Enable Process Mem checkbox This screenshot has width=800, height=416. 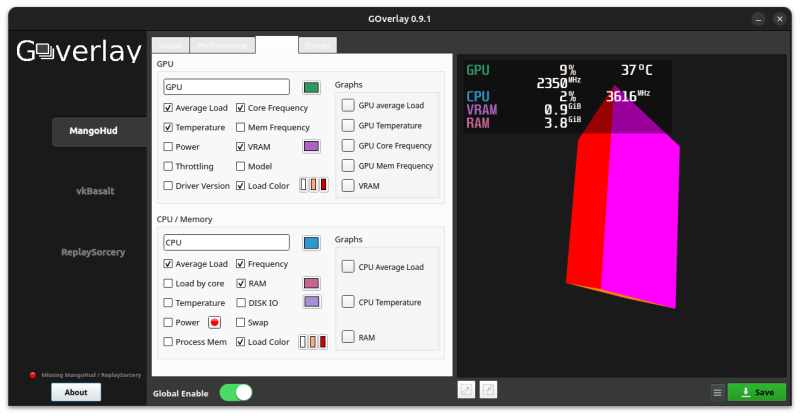pyautogui.click(x=168, y=342)
